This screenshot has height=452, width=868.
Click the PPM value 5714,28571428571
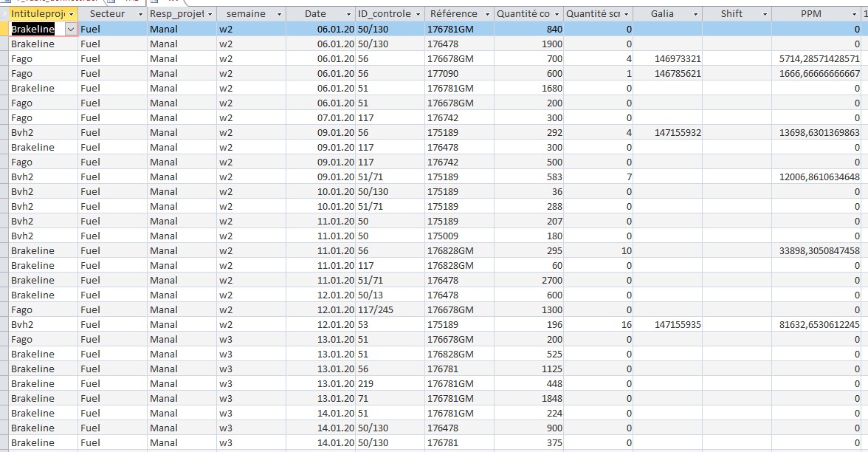pos(819,59)
